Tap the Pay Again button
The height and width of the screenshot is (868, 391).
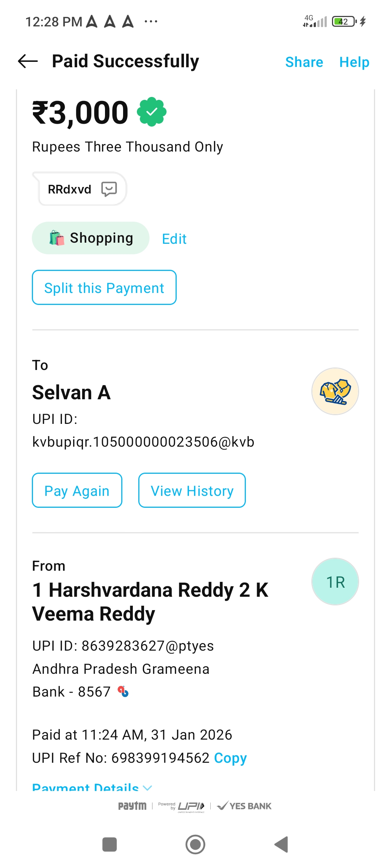pos(77,490)
